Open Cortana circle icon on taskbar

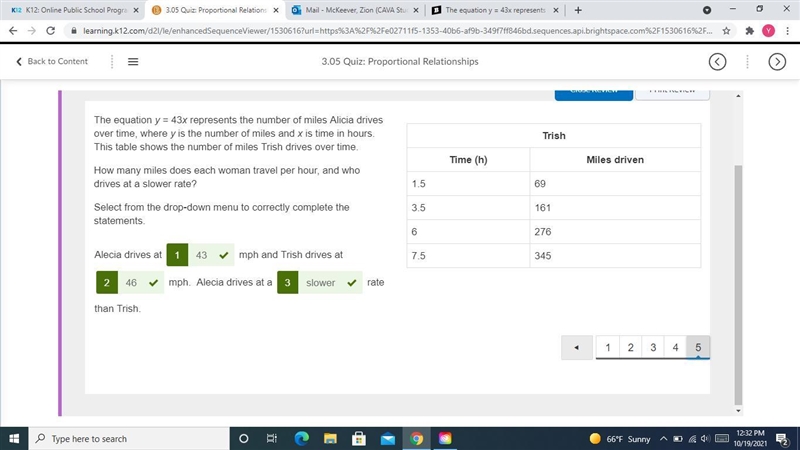pyautogui.click(x=243, y=439)
